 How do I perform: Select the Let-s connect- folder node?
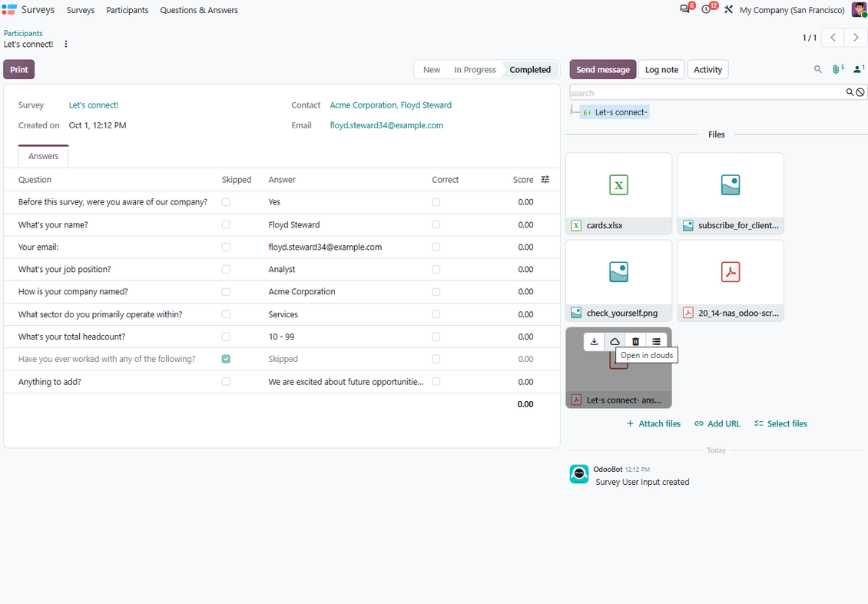tap(615, 112)
